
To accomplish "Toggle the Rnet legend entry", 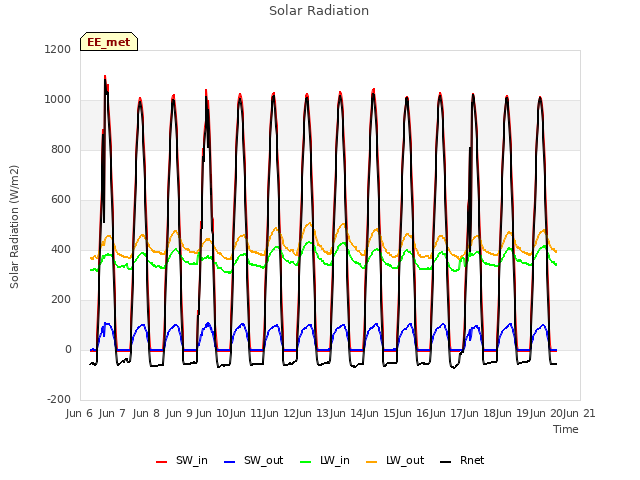I will pyautogui.click(x=462, y=461).
